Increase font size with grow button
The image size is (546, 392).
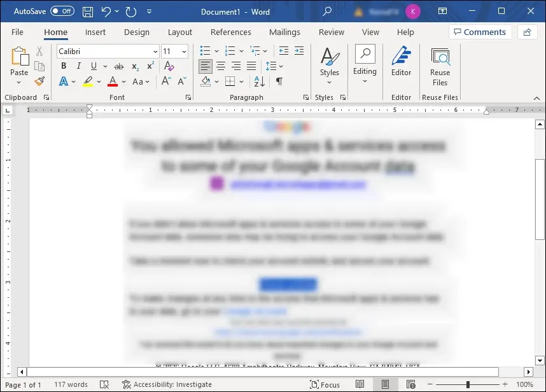pyautogui.click(x=166, y=81)
